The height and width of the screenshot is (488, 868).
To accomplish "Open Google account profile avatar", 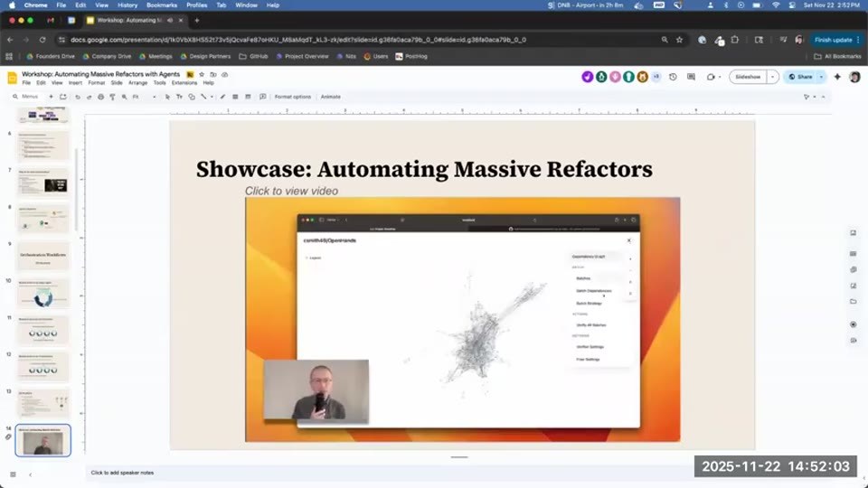I will point(854,77).
